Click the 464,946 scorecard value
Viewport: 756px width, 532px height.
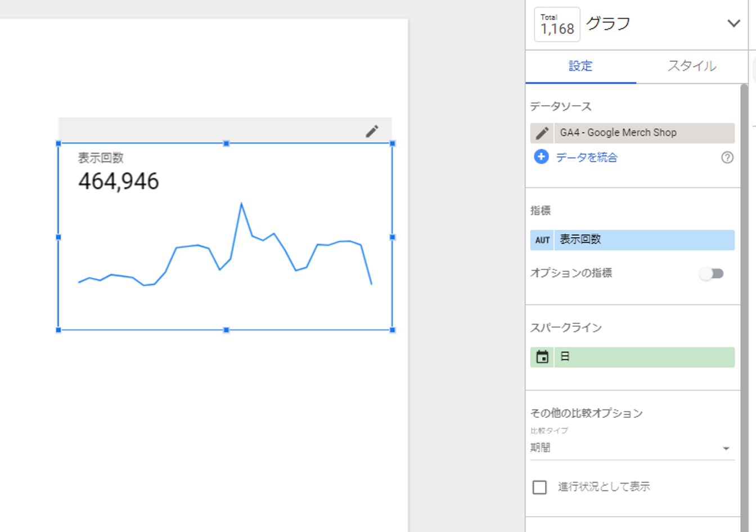pos(119,181)
